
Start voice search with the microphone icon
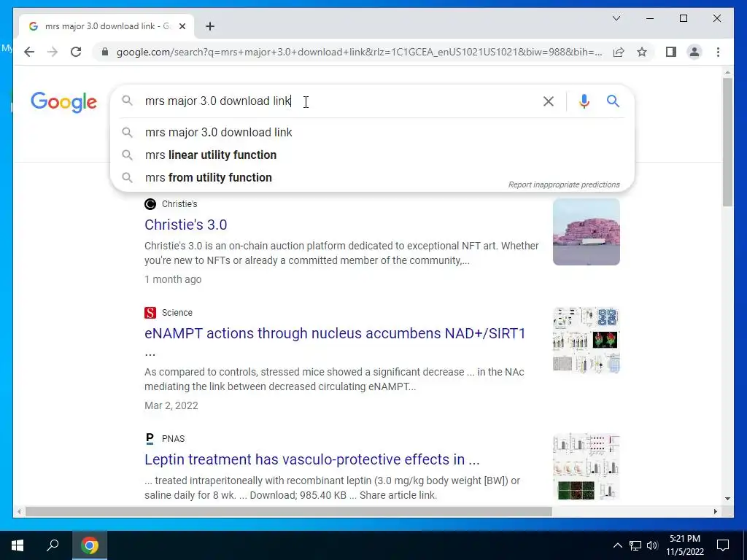coord(584,101)
